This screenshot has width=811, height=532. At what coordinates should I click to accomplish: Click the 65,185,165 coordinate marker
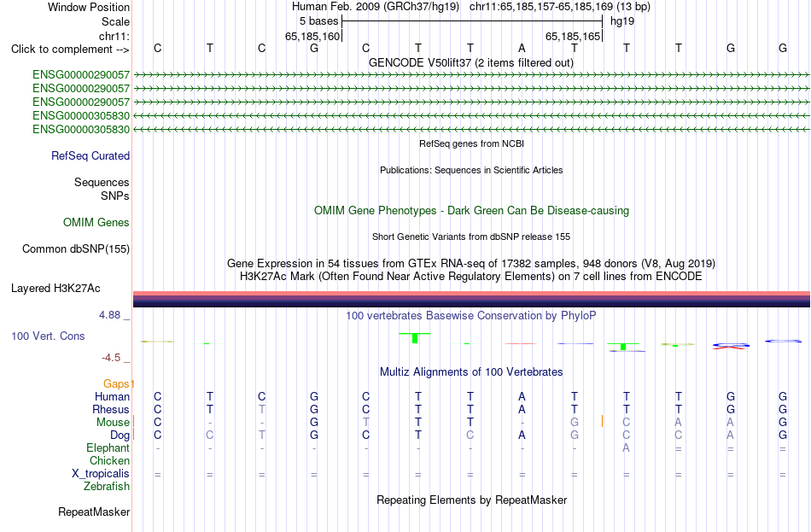point(573,36)
